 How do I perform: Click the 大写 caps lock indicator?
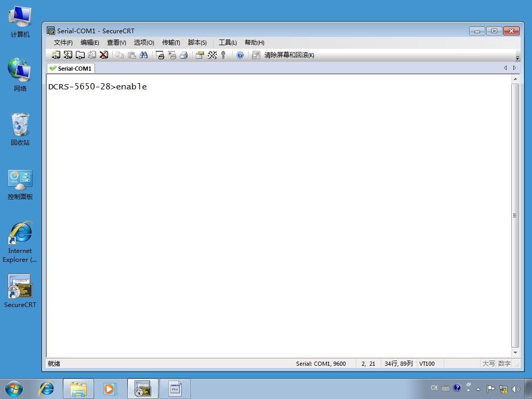[x=488, y=363]
